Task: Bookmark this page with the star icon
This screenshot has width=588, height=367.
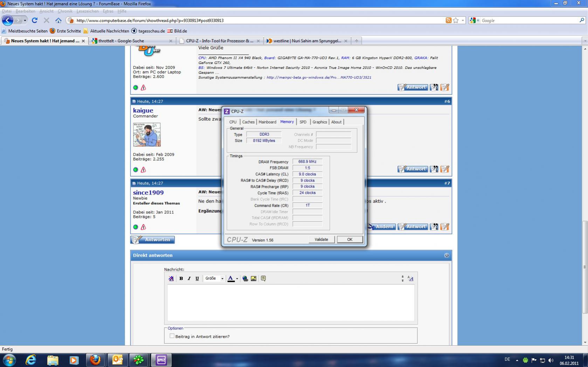Action: point(456,20)
